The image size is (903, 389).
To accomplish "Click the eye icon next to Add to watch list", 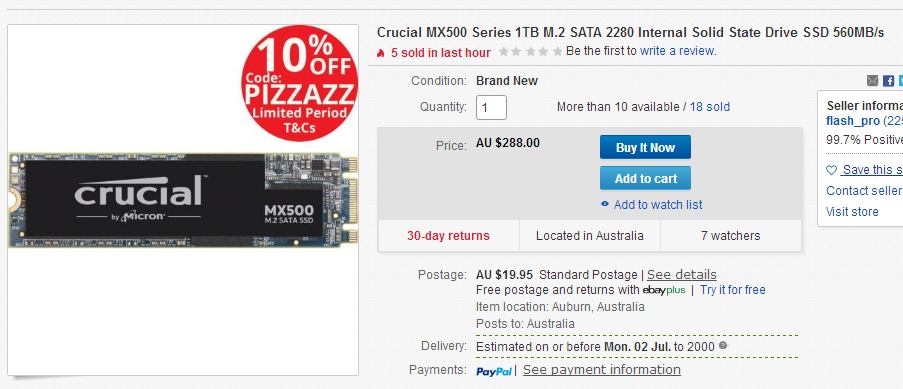I will (605, 204).
